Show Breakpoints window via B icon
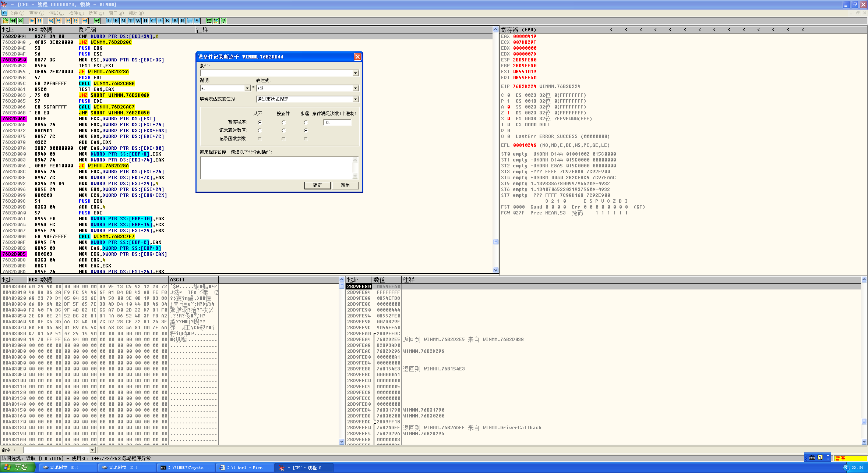This screenshot has height=473, width=868. (175, 21)
